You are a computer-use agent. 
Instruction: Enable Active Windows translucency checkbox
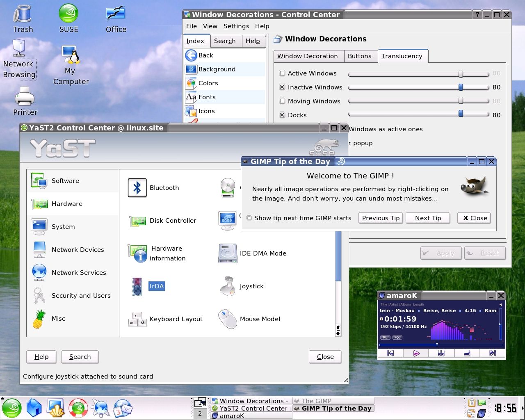click(x=282, y=73)
